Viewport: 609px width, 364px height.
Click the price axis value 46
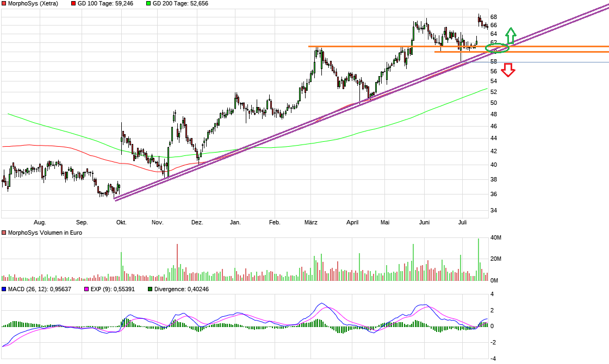tap(494, 126)
